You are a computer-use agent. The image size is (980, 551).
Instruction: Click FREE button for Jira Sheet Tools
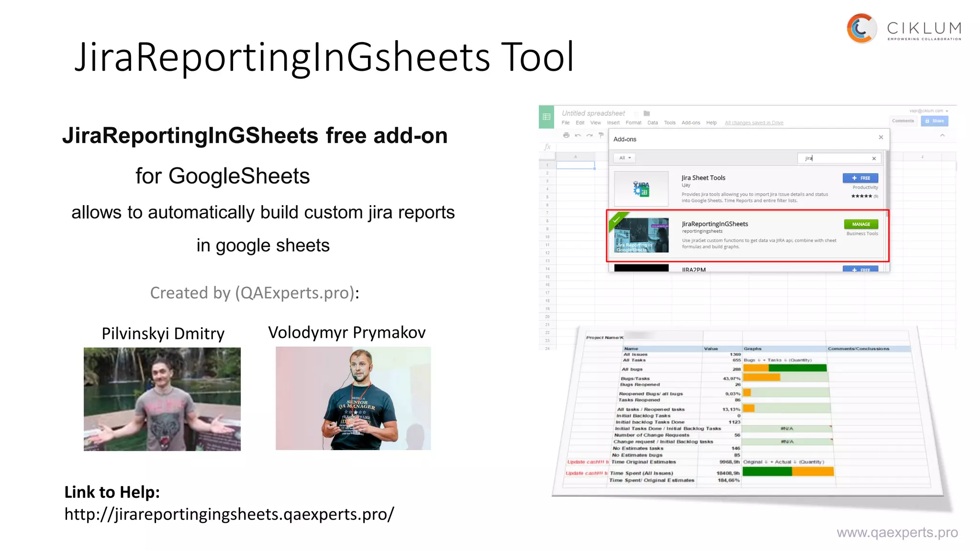point(860,178)
